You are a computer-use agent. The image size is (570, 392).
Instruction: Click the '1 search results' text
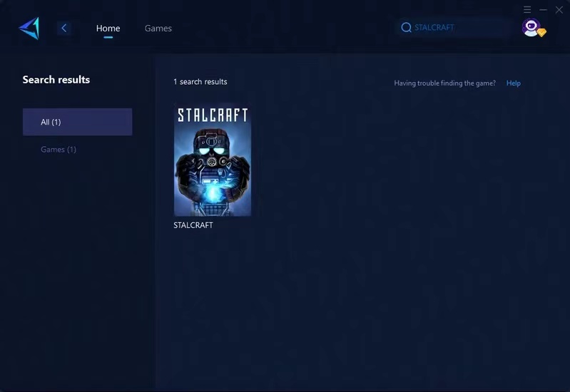coord(200,82)
